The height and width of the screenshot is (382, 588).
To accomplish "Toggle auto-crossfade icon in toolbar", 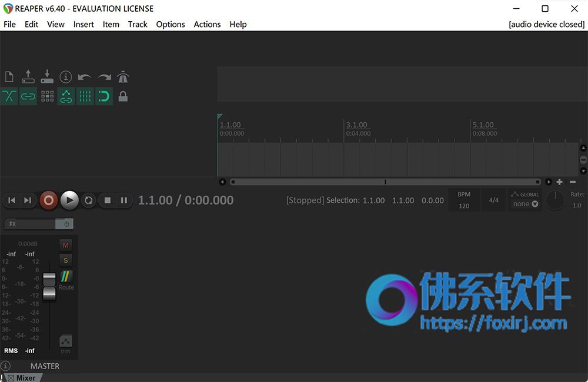I will [x=9, y=96].
